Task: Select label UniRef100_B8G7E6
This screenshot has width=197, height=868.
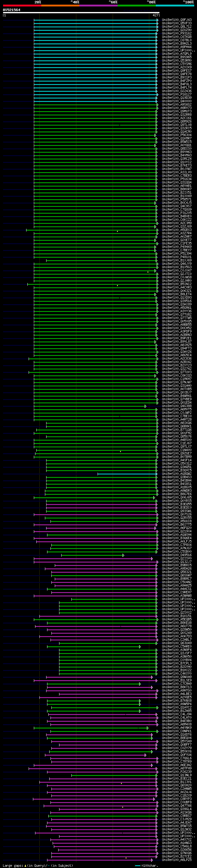Action: 176,494
